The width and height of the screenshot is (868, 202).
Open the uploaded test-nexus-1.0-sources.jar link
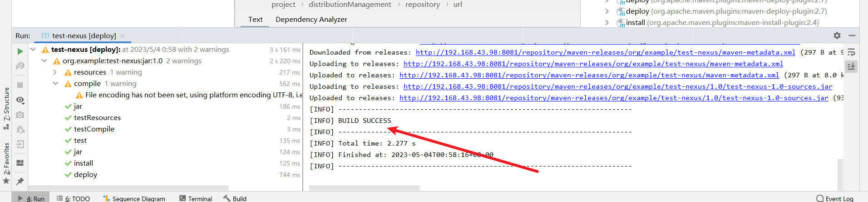614,98
